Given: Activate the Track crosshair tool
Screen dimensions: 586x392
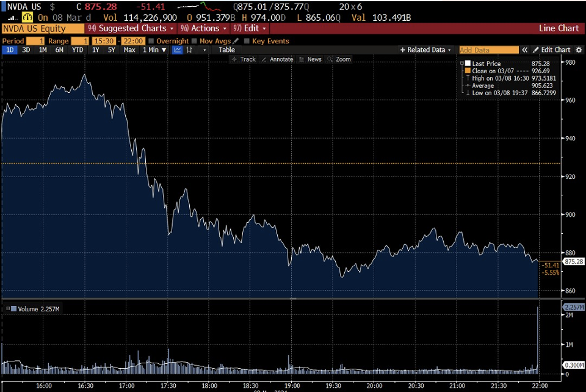Looking at the screenshot, I should pos(244,59).
